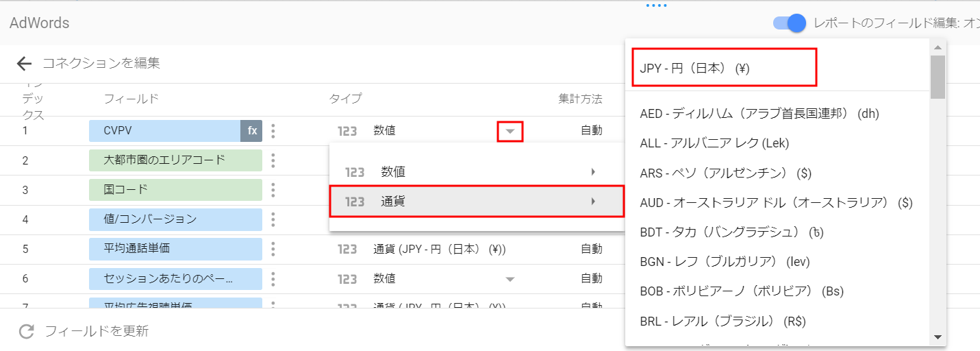Viewport: 980px width, 351px height.
Task: Click currency list scrollbar down arrow
Action: pos(938,337)
